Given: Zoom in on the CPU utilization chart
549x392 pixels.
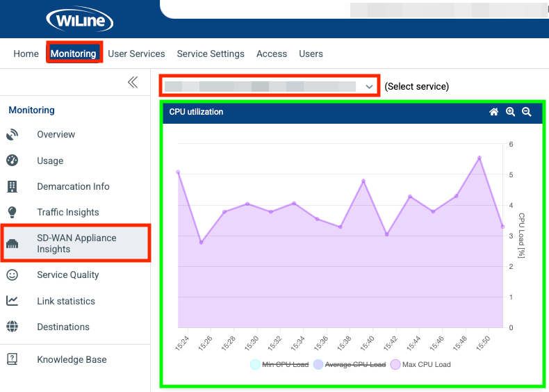Looking at the screenshot, I should tap(510, 112).
